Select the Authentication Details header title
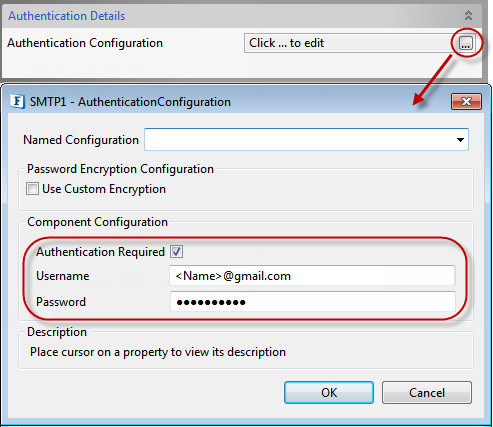Viewport: 493px width, 427px height. point(67,16)
